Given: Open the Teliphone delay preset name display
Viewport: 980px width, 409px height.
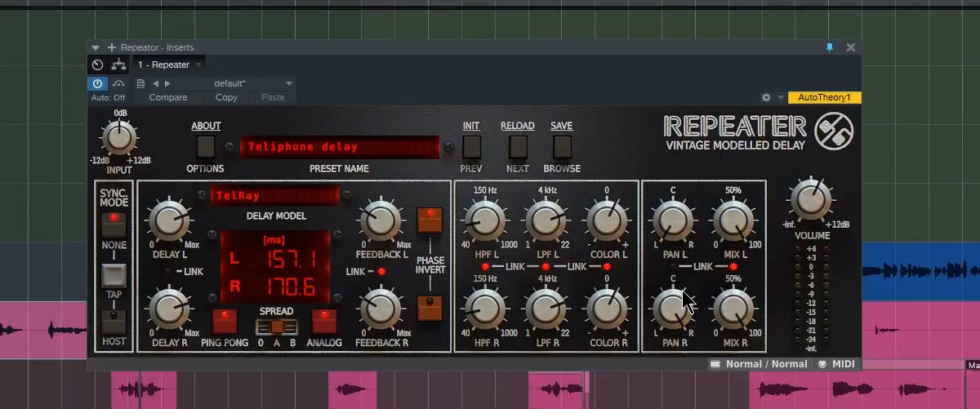Looking at the screenshot, I should pyautogui.click(x=339, y=147).
